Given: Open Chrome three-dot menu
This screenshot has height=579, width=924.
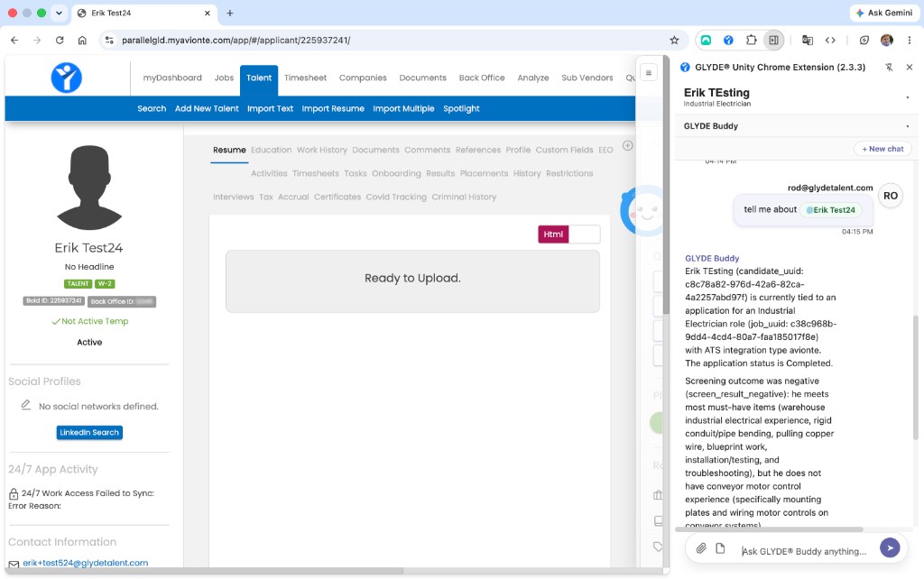Looking at the screenshot, I should coord(910,40).
